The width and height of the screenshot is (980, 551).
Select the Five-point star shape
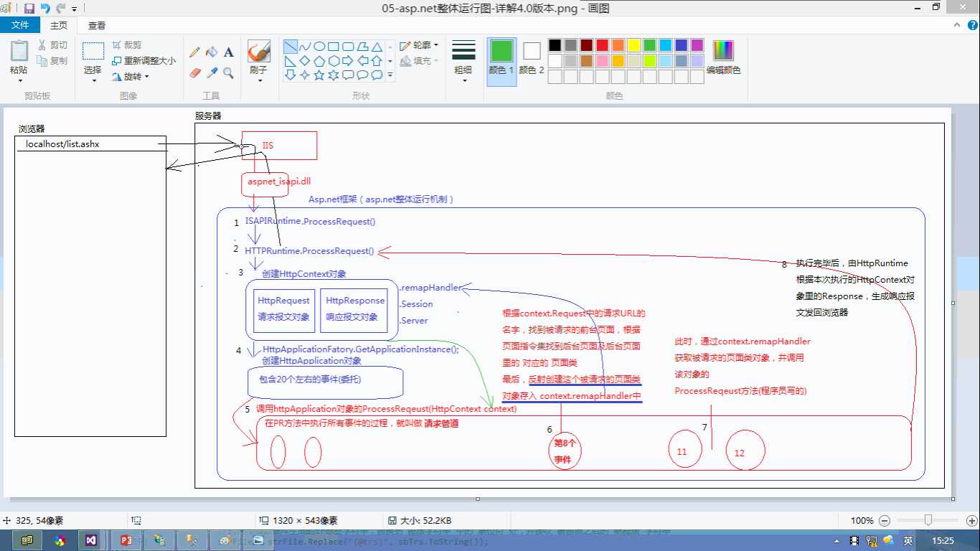click(x=319, y=75)
